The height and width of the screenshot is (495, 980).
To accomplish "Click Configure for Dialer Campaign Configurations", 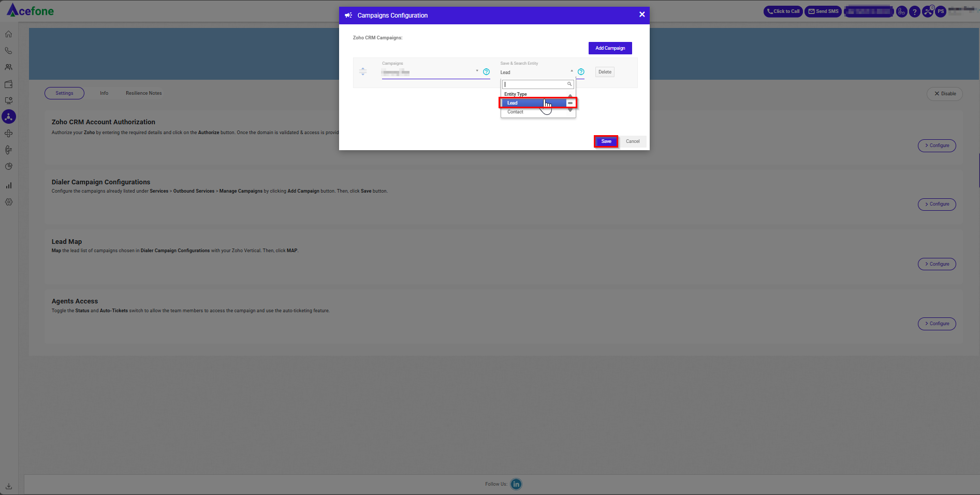I will click(x=937, y=204).
